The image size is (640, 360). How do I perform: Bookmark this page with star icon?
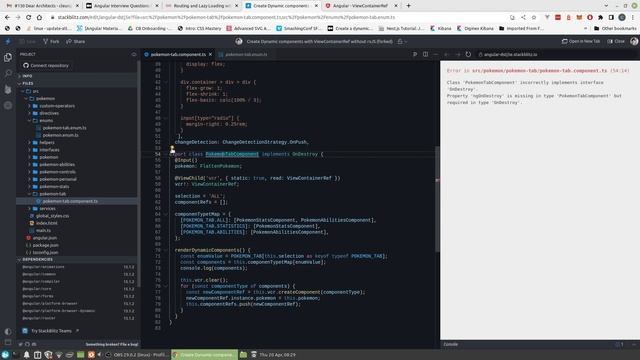pyautogui.click(x=534, y=17)
